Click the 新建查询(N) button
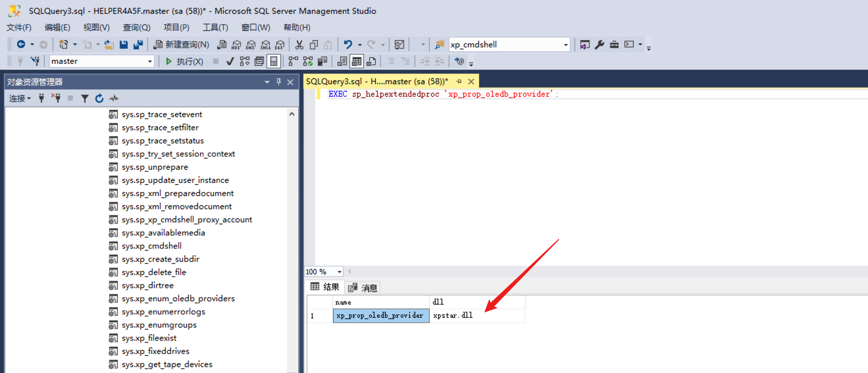Image resolution: width=868 pixels, height=373 pixels. pyautogui.click(x=182, y=44)
